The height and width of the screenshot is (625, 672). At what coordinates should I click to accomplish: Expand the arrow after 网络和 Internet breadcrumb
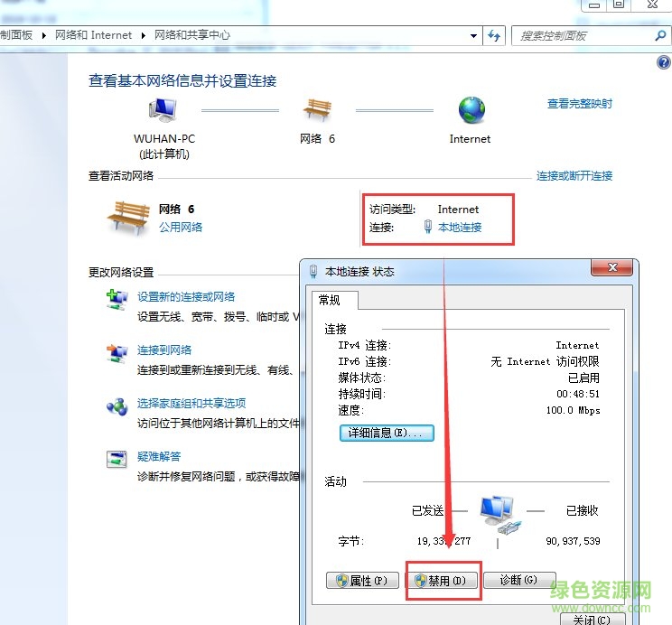pos(143,35)
